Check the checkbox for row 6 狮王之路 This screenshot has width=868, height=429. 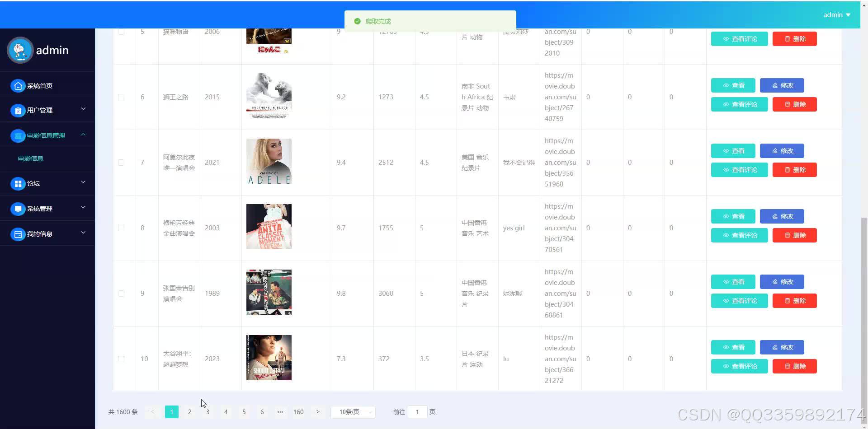click(121, 97)
